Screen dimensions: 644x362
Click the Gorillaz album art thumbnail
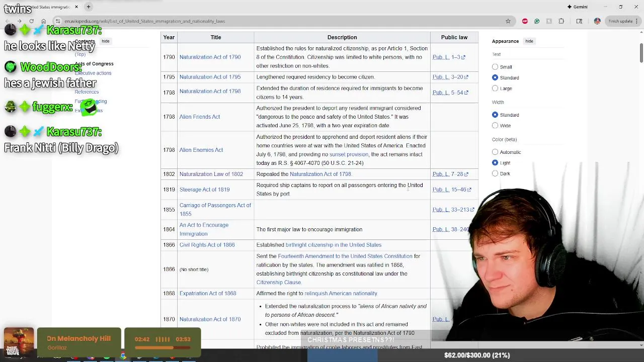[19, 342]
